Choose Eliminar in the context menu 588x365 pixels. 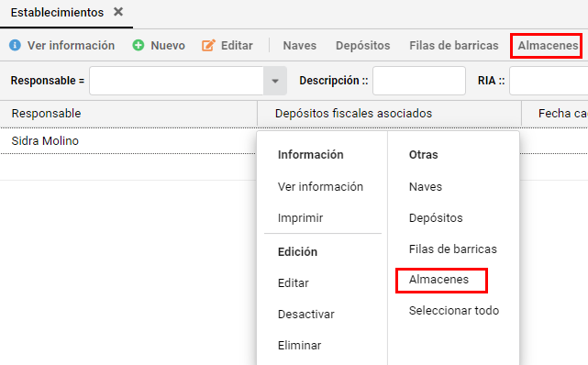(299, 345)
